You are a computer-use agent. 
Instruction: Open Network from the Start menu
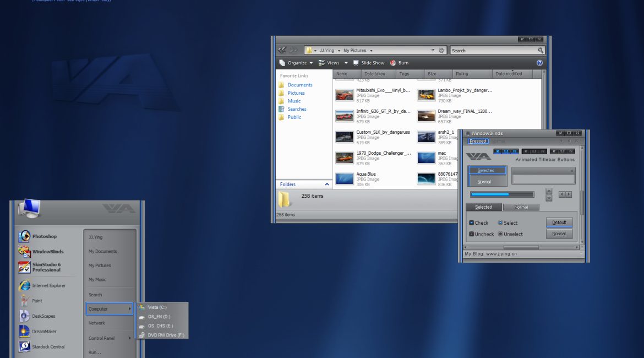pos(97,323)
